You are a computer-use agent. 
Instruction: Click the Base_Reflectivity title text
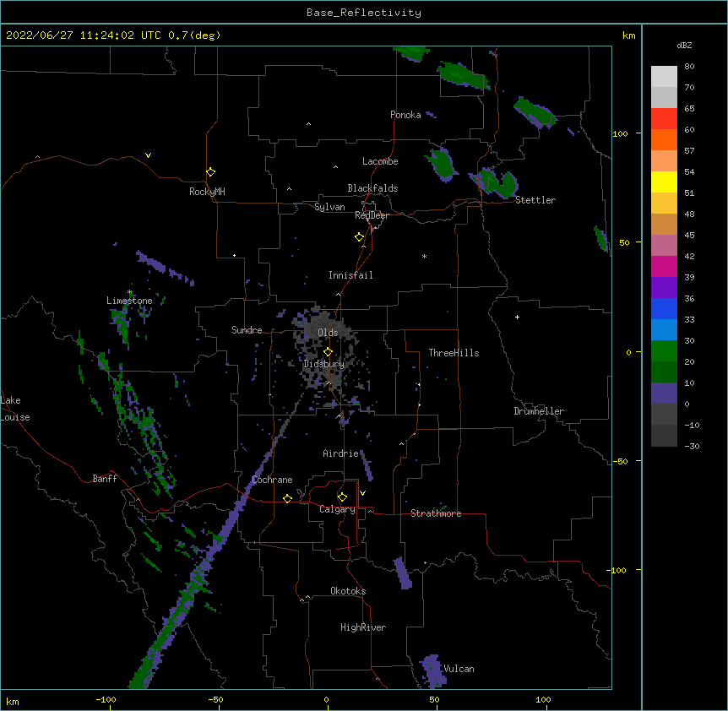click(364, 13)
